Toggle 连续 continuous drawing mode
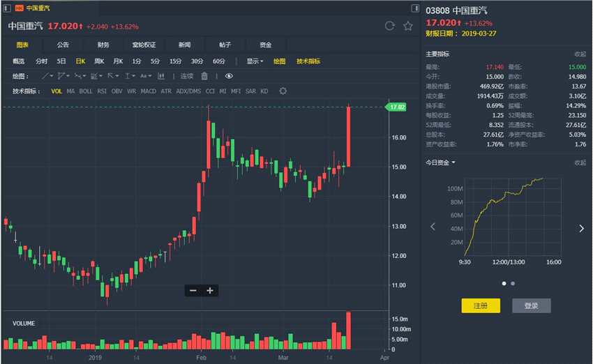Screen dimensions: 593x364 coord(187,76)
